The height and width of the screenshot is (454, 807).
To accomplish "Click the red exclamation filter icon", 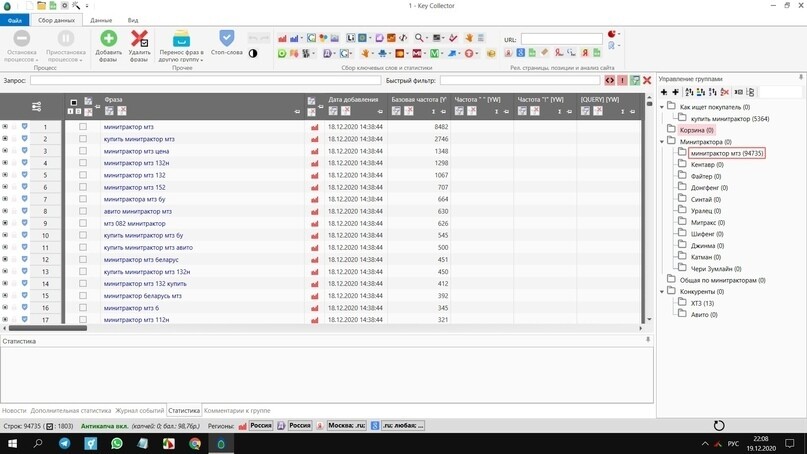I will click(x=622, y=80).
